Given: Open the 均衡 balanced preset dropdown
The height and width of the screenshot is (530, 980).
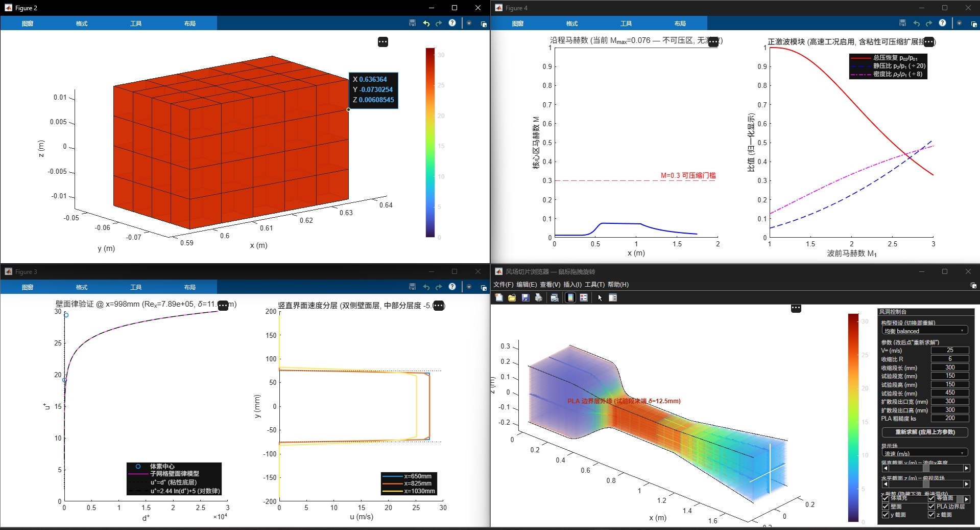Looking at the screenshot, I should click(925, 331).
